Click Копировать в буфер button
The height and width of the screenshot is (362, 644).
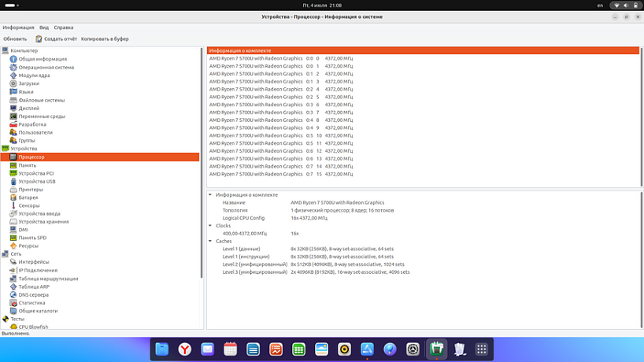click(x=105, y=39)
